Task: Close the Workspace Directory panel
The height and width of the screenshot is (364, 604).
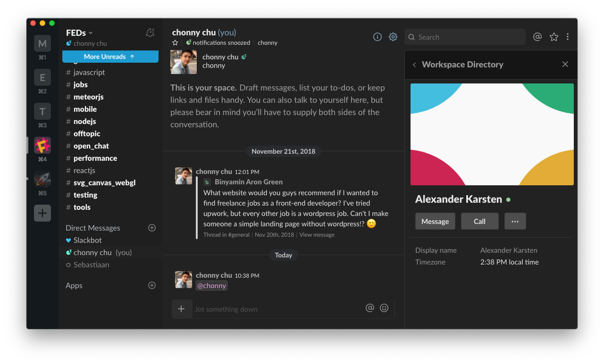Action: tap(565, 64)
